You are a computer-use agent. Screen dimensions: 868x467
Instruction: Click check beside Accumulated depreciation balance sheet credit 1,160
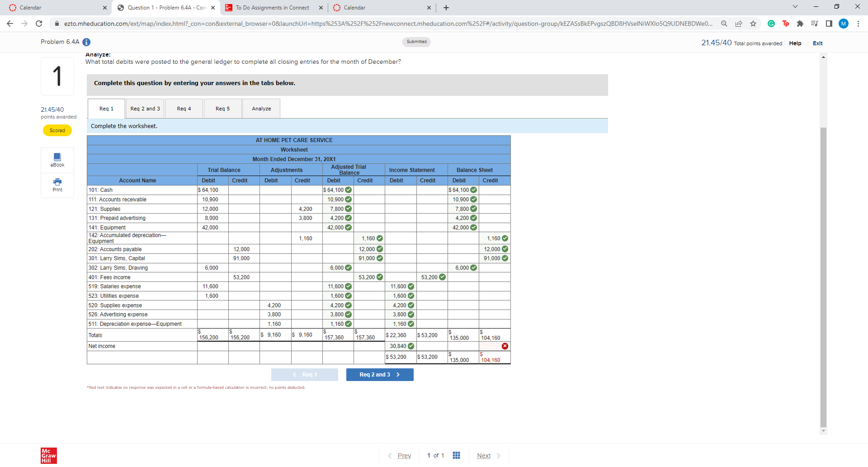pyautogui.click(x=505, y=238)
